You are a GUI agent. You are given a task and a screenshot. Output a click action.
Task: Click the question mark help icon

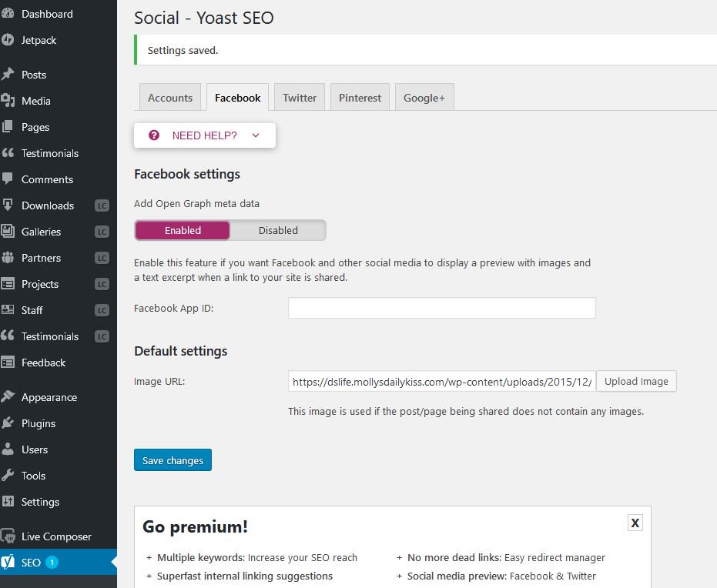154,135
